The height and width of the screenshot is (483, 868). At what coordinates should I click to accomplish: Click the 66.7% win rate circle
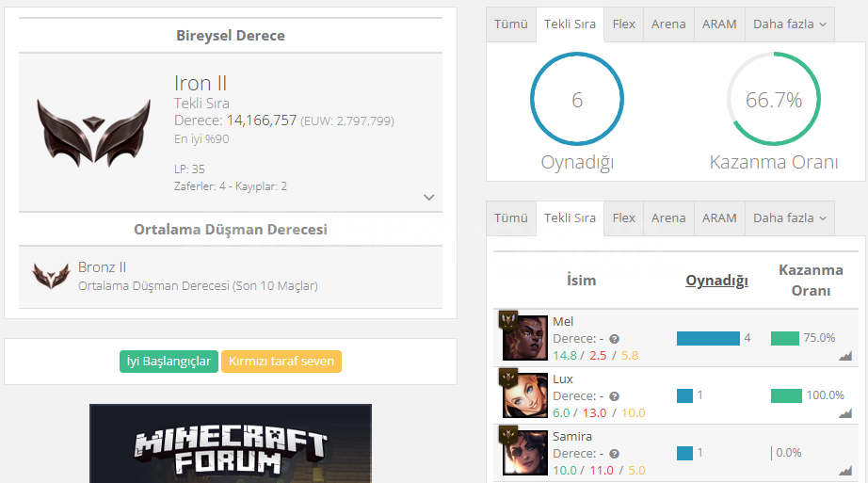pos(773,99)
